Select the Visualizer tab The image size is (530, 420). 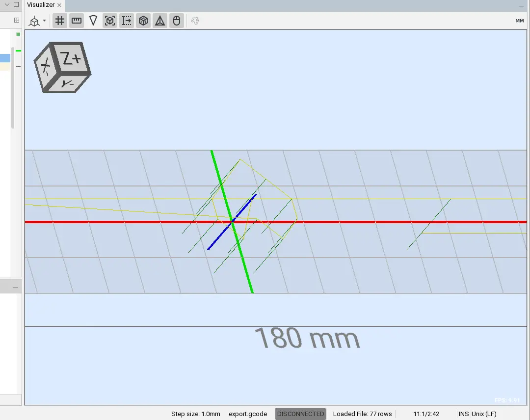pyautogui.click(x=41, y=5)
